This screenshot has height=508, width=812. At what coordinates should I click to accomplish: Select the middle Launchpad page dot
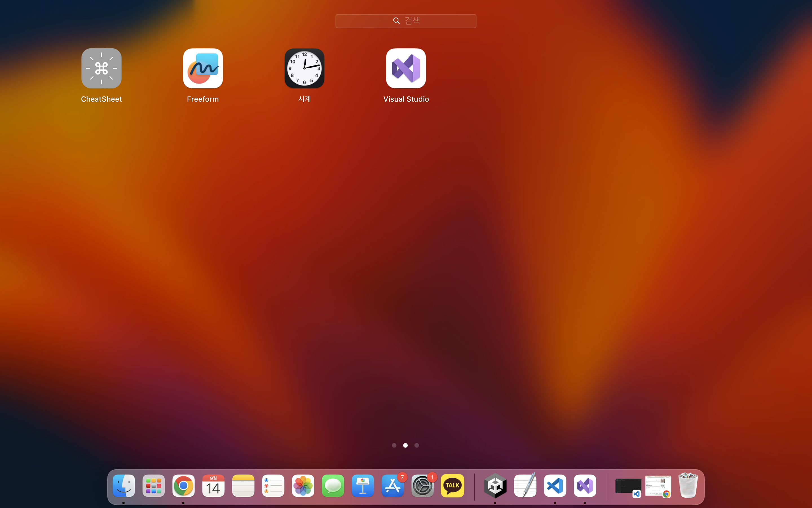pos(405,445)
